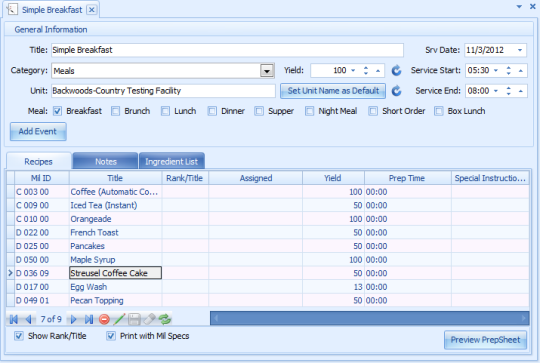Click Yield spinner arrows
Image resolution: width=540 pixels, height=363 pixels.
tap(366, 71)
